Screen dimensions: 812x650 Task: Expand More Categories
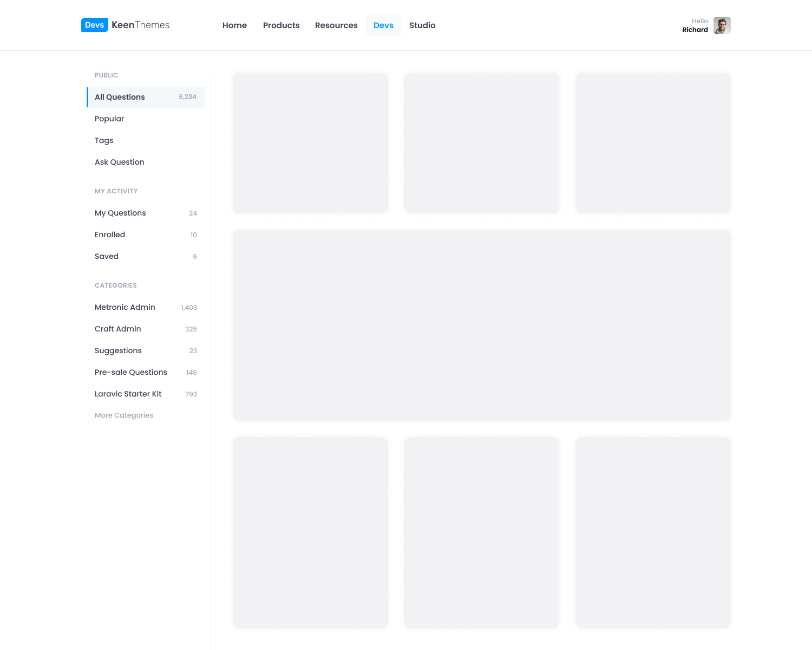pyautogui.click(x=124, y=415)
